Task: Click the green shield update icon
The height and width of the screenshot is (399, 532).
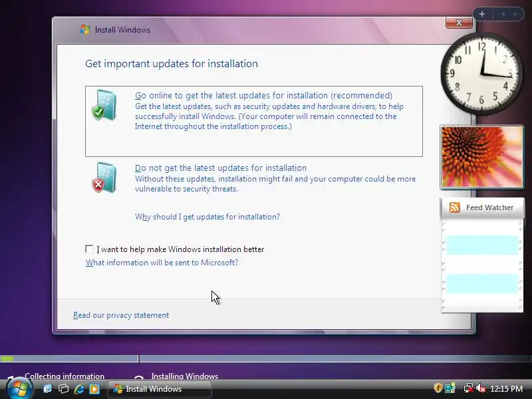Action: (x=104, y=105)
